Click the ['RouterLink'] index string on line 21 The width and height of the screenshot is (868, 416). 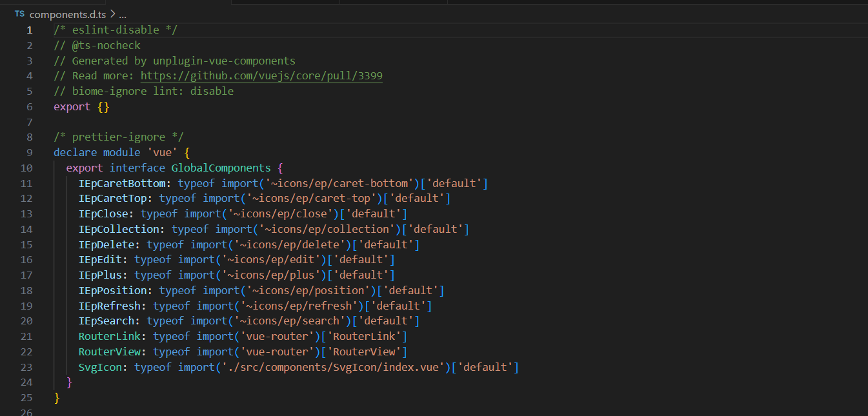364,336
